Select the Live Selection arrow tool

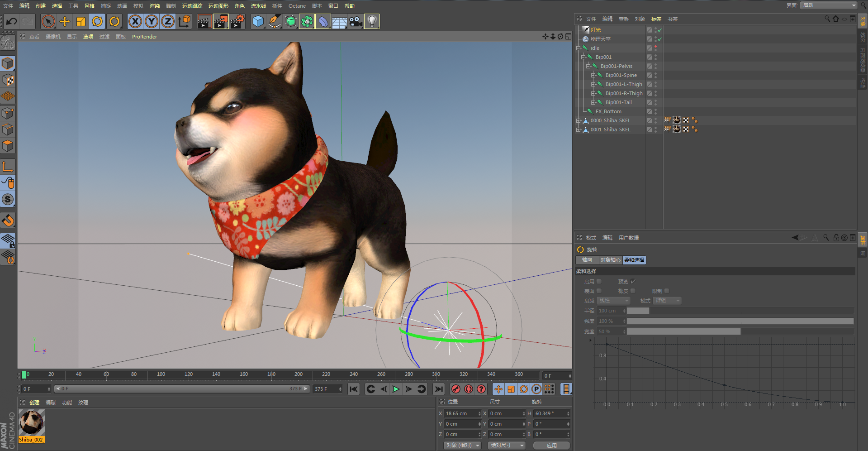pos(48,21)
